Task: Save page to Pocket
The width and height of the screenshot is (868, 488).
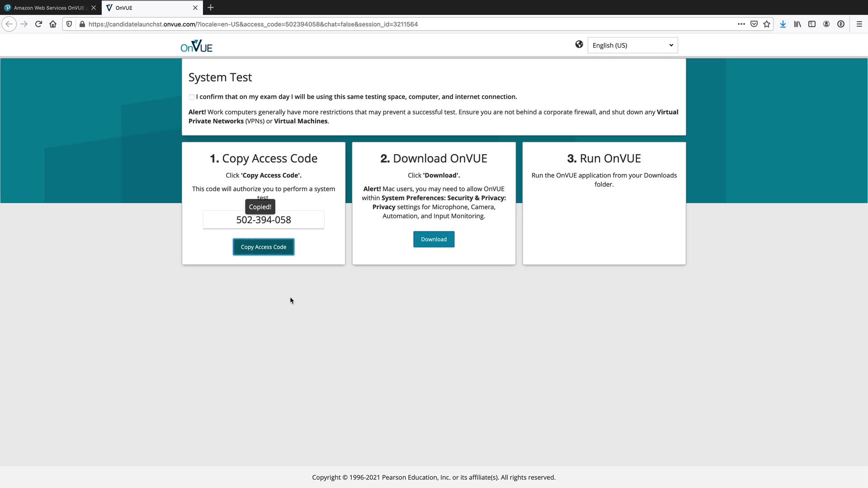Action: [754, 24]
